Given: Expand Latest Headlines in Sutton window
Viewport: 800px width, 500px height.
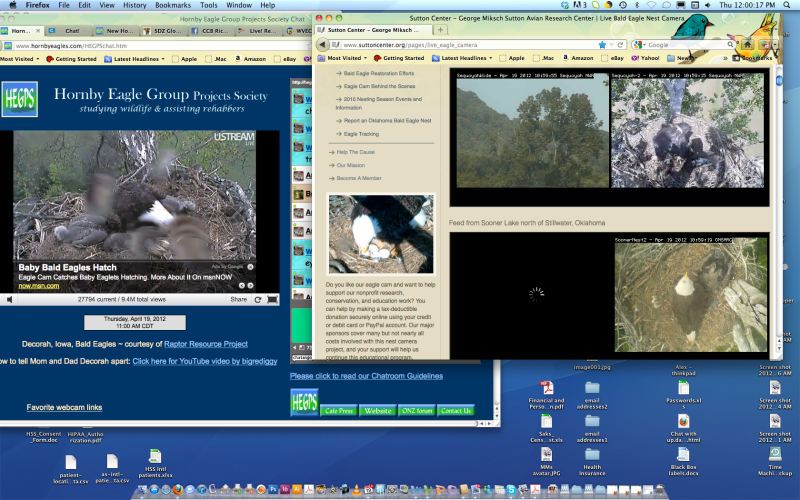Looking at the screenshot, I should click(462, 58).
